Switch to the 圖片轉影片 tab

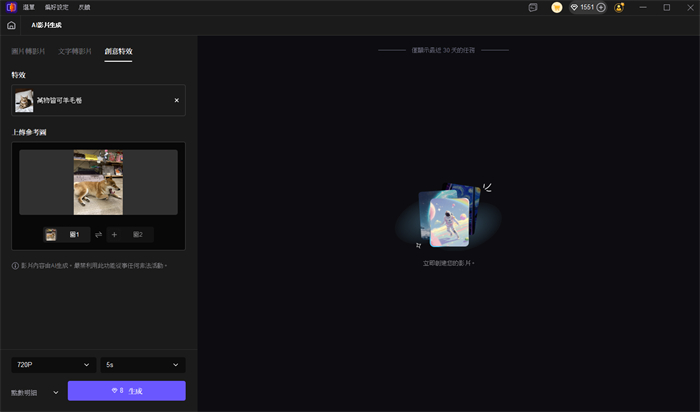tap(28, 51)
